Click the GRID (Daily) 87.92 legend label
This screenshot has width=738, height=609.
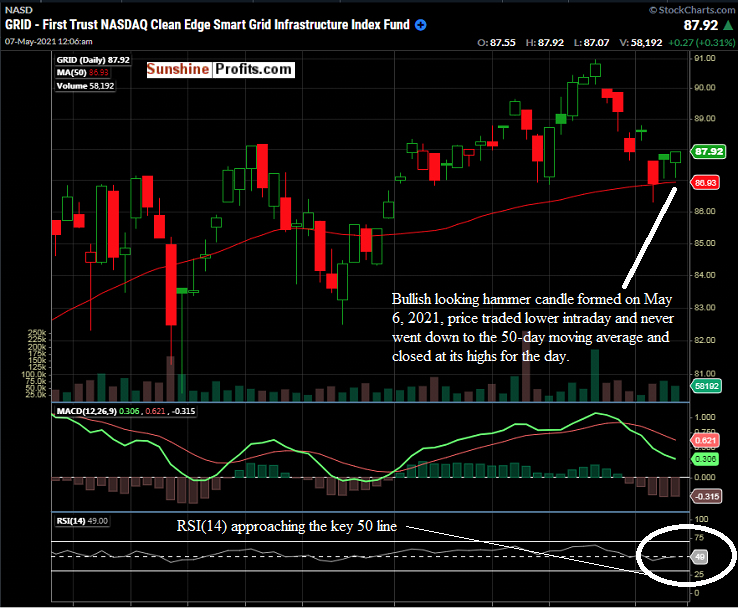click(x=93, y=60)
